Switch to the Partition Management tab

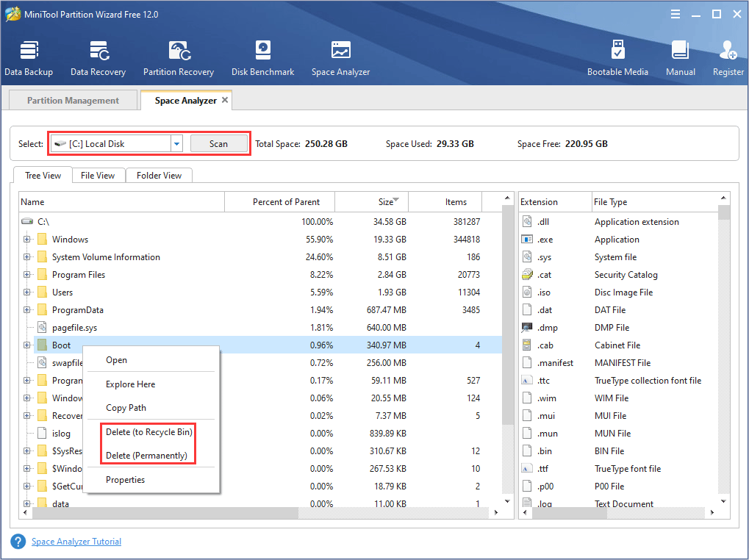pyautogui.click(x=73, y=100)
